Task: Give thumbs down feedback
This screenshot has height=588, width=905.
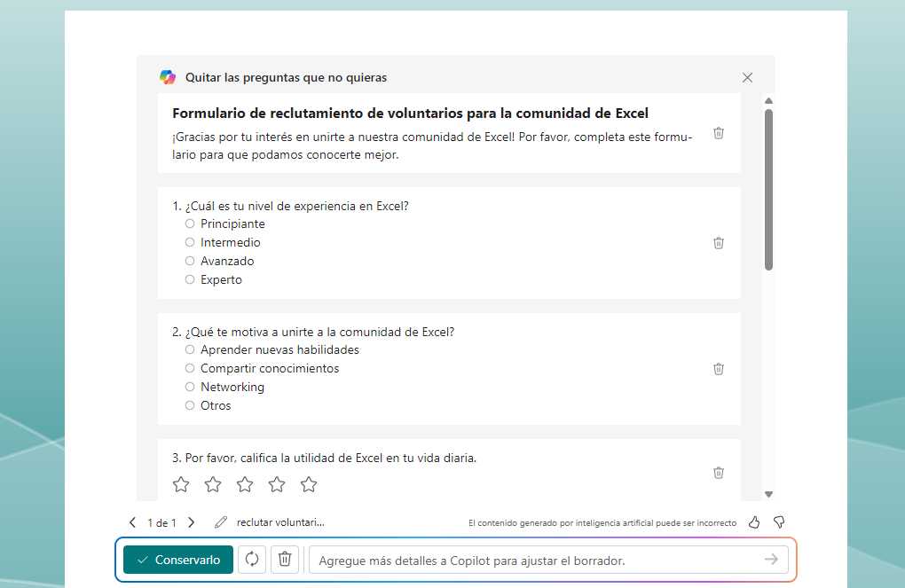Action: coord(779,522)
